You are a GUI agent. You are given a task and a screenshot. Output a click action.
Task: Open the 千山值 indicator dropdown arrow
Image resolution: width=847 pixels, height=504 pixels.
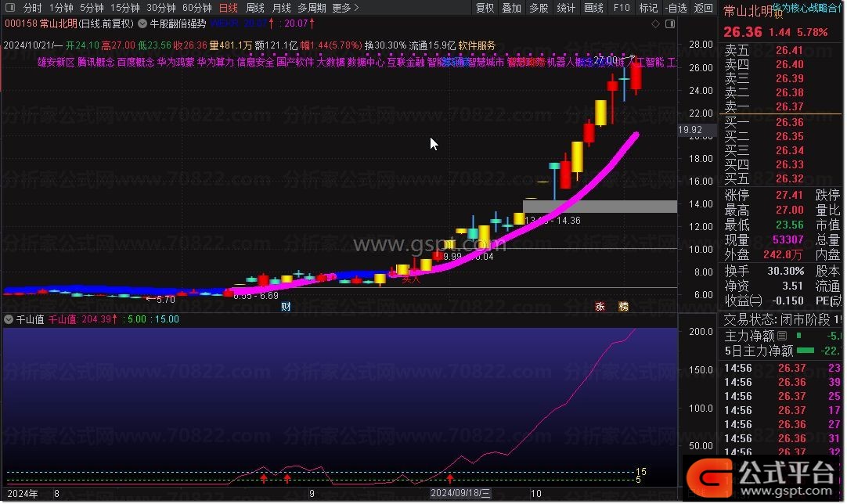tap(9, 319)
